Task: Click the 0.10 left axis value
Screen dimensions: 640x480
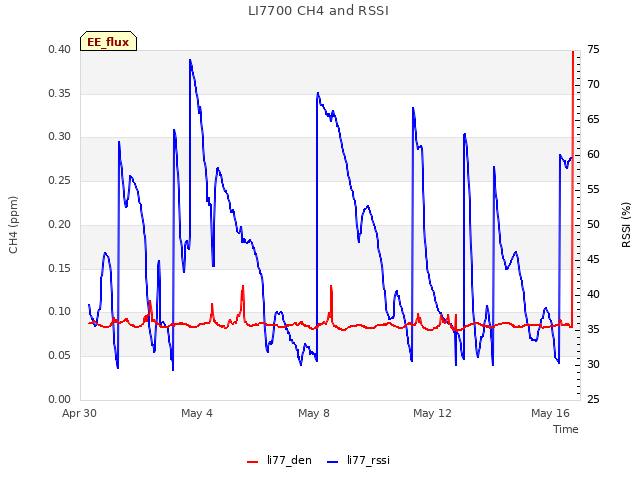Action: point(60,312)
